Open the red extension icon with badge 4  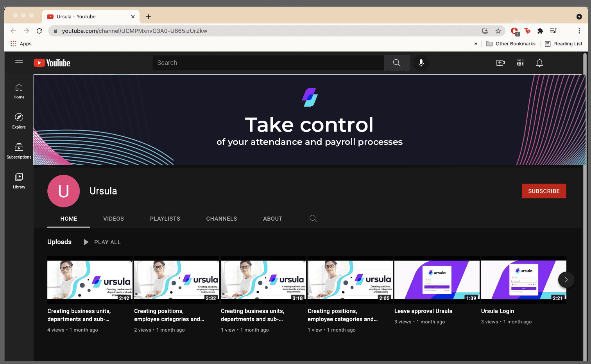(x=515, y=31)
